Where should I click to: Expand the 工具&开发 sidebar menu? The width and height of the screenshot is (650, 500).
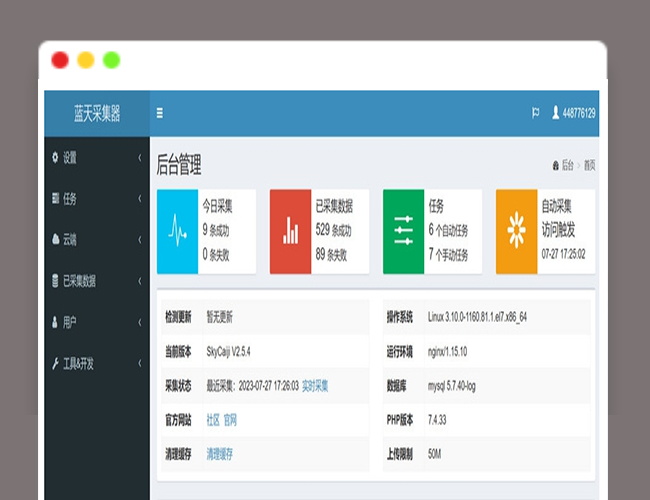(x=96, y=363)
